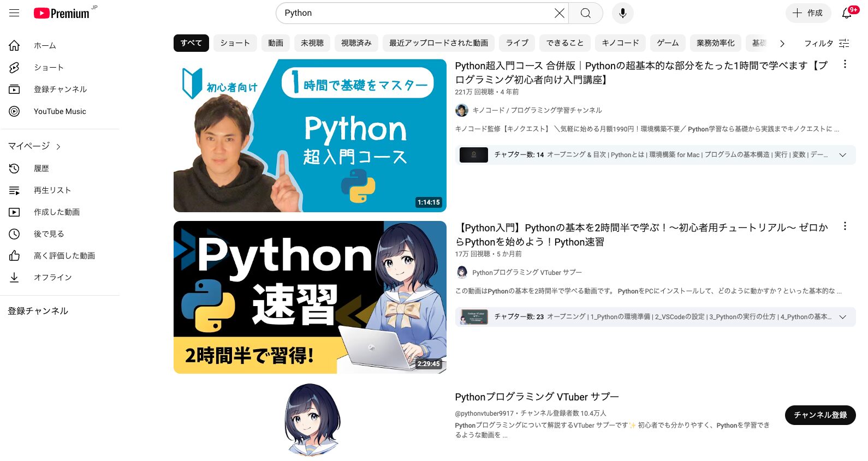Open Pythonプログラミング VTuber サプー link under video
Image resolution: width=868 pixels, height=461 pixels.
click(x=527, y=272)
